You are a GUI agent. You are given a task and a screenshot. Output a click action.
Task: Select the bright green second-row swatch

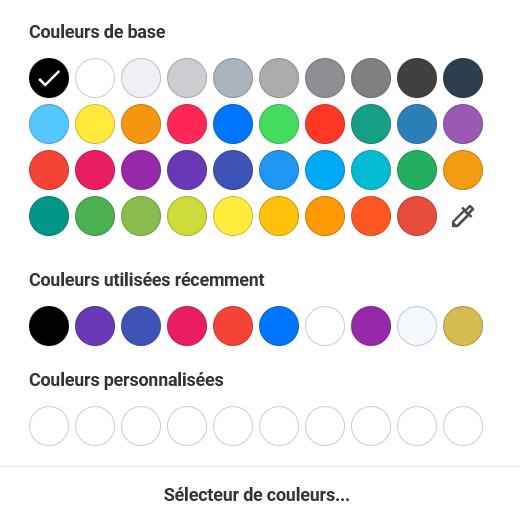pos(279,124)
